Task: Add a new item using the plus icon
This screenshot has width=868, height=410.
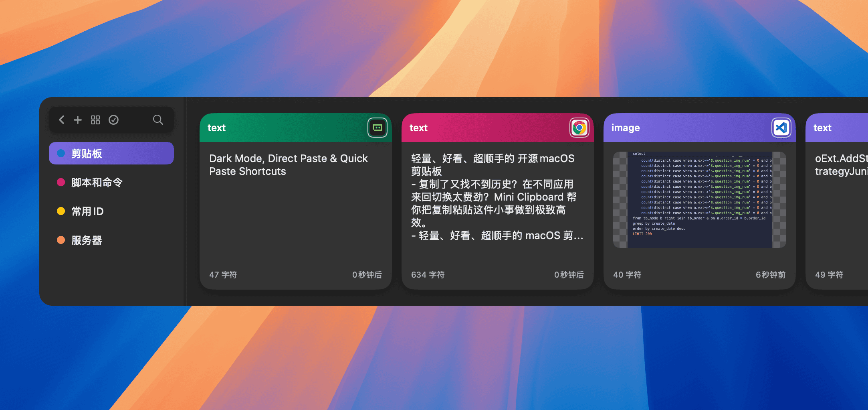Action: point(78,120)
